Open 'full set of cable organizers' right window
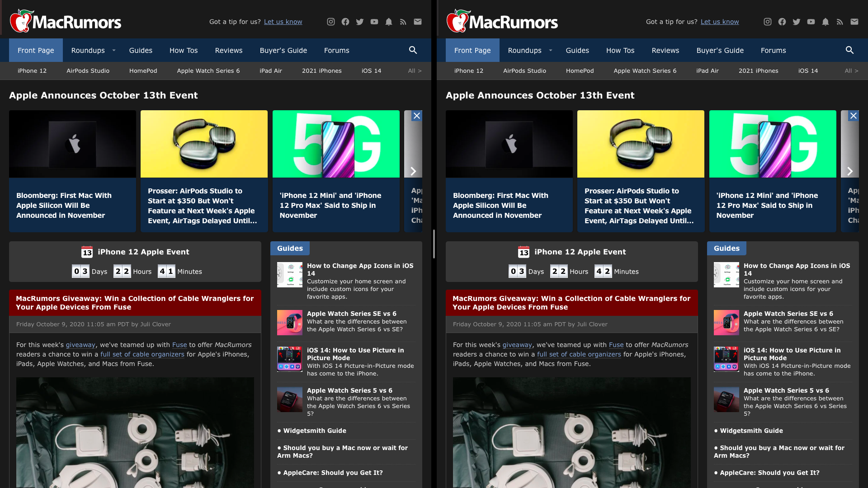868x488 pixels. tap(579, 354)
